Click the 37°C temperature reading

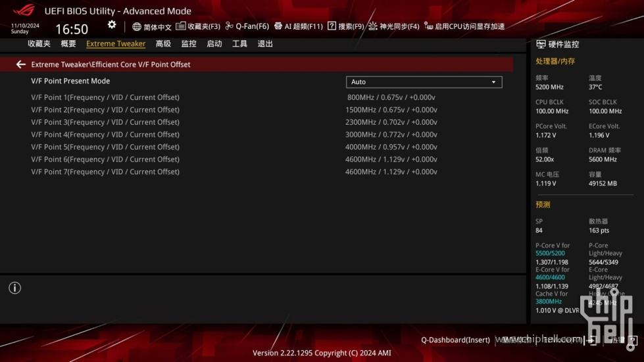click(595, 87)
